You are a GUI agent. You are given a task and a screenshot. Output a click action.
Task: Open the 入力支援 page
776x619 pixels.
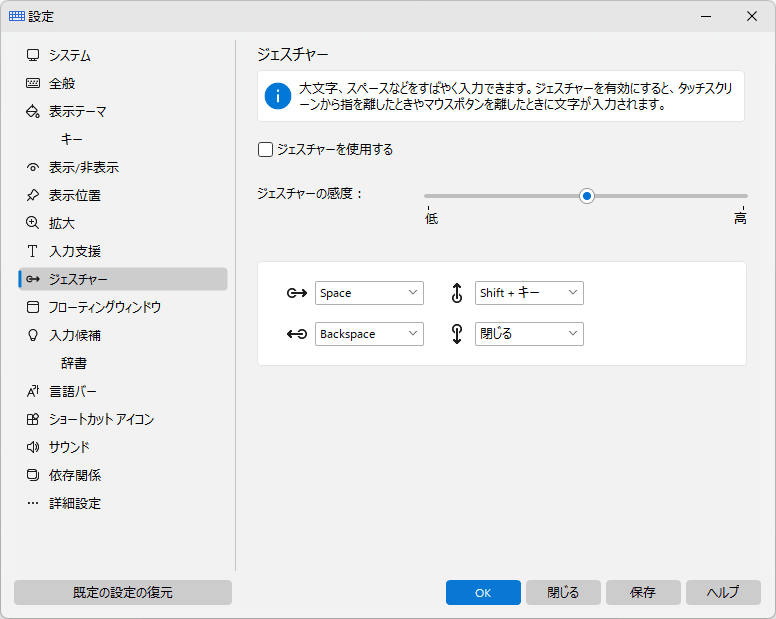[x=123, y=251]
